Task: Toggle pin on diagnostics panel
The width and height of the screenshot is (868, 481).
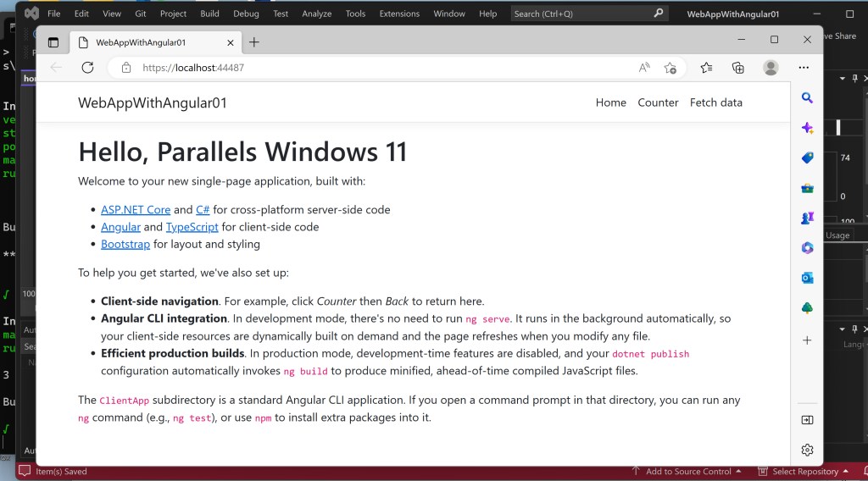Action: coord(854,79)
